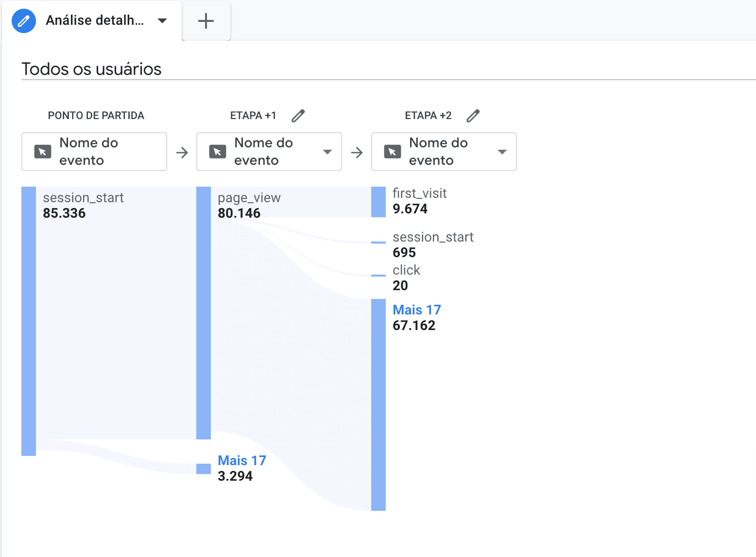Expand the ETAPA +1 Nome do evento dropdown

click(327, 152)
